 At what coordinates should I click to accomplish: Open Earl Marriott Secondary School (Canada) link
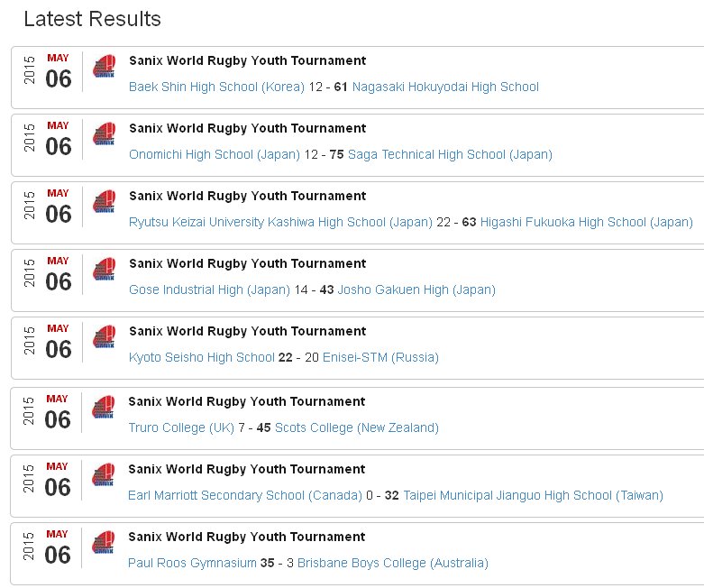pyautogui.click(x=244, y=495)
